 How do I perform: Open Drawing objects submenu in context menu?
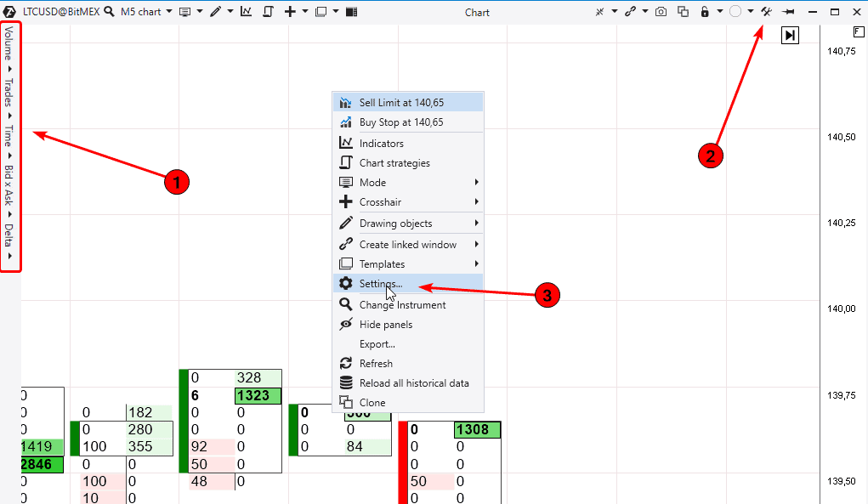coord(408,223)
